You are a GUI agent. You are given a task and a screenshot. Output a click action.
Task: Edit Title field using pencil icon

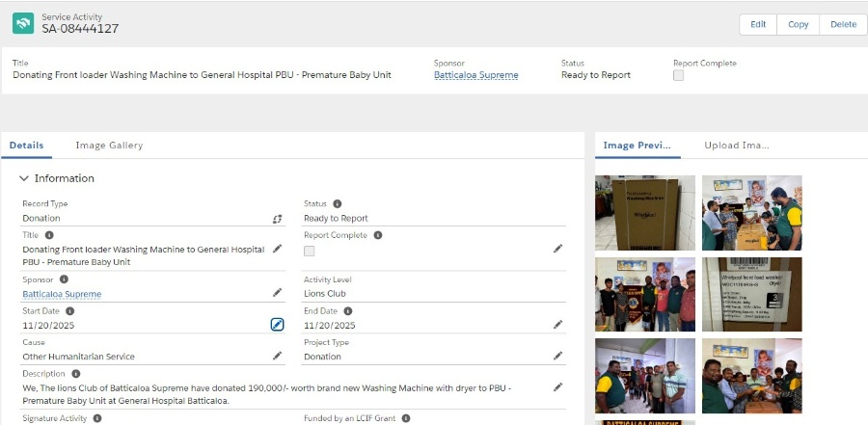[277, 249]
